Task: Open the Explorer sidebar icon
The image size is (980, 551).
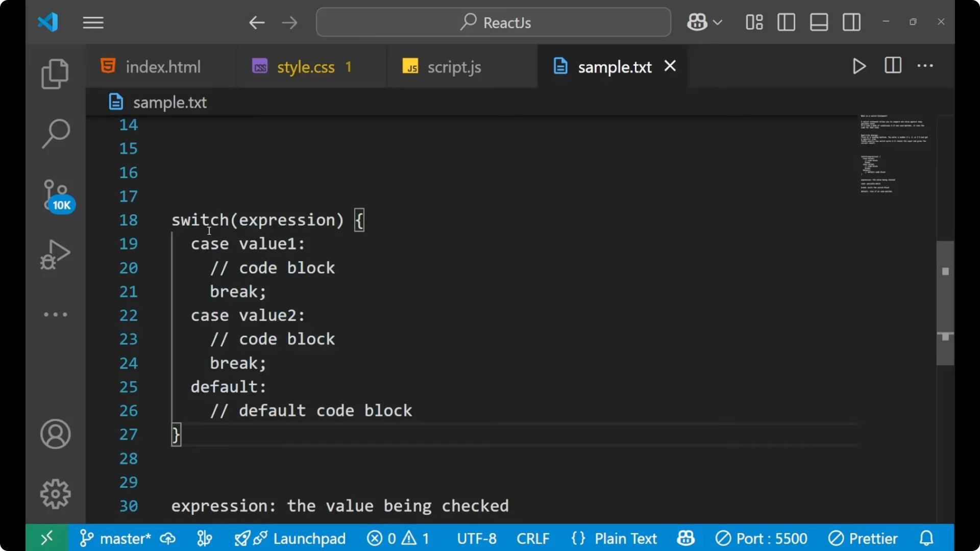Action: (x=55, y=74)
